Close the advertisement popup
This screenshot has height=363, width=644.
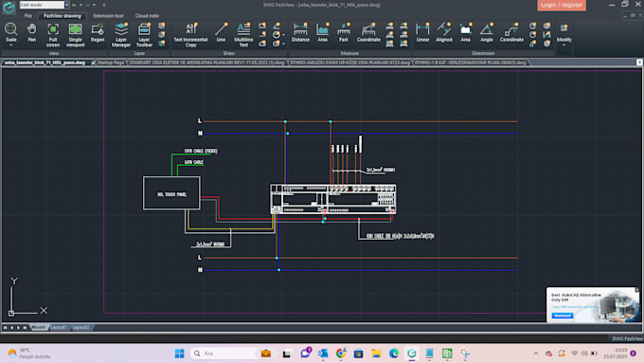637,290
